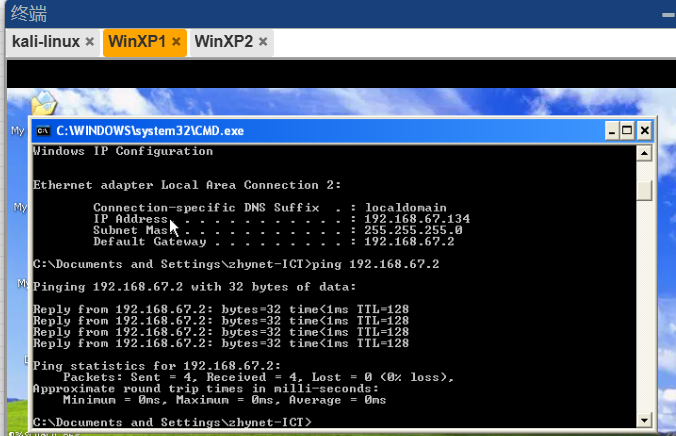Close the WinXP2 tab
The width and height of the screenshot is (676, 436).
point(263,42)
